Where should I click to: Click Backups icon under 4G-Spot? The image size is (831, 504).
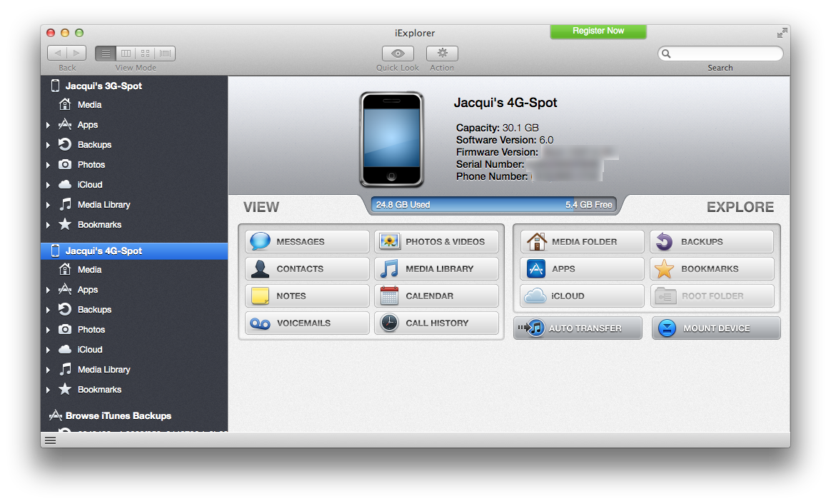(x=65, y=309)
